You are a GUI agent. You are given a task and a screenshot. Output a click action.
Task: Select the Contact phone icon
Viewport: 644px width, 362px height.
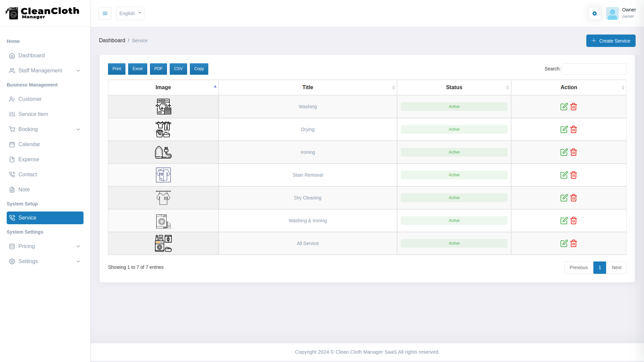pyautogui.click(x=12, y=174)
